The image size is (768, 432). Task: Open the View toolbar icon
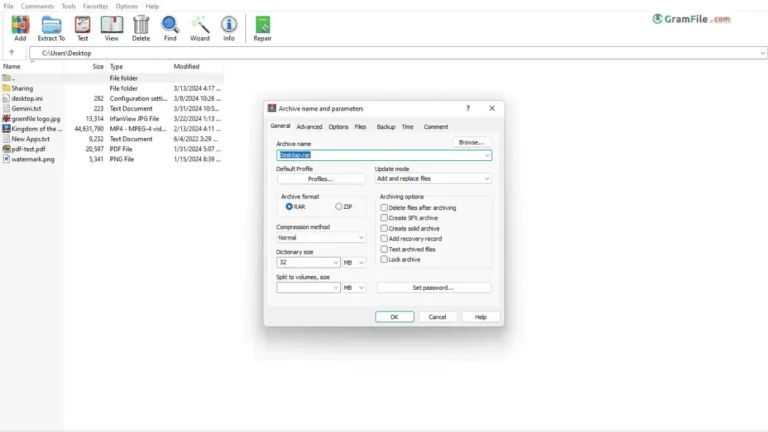coord(112,28)
